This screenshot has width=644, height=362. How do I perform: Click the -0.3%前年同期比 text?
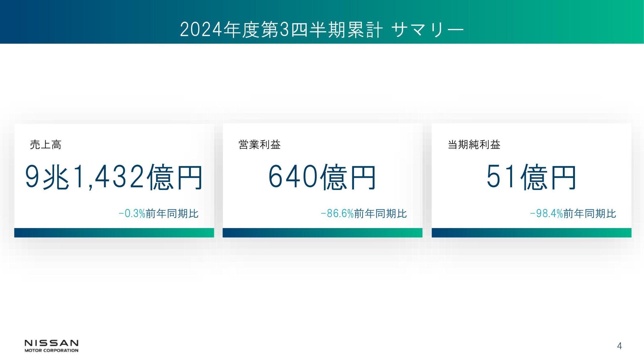pos(159,213)
